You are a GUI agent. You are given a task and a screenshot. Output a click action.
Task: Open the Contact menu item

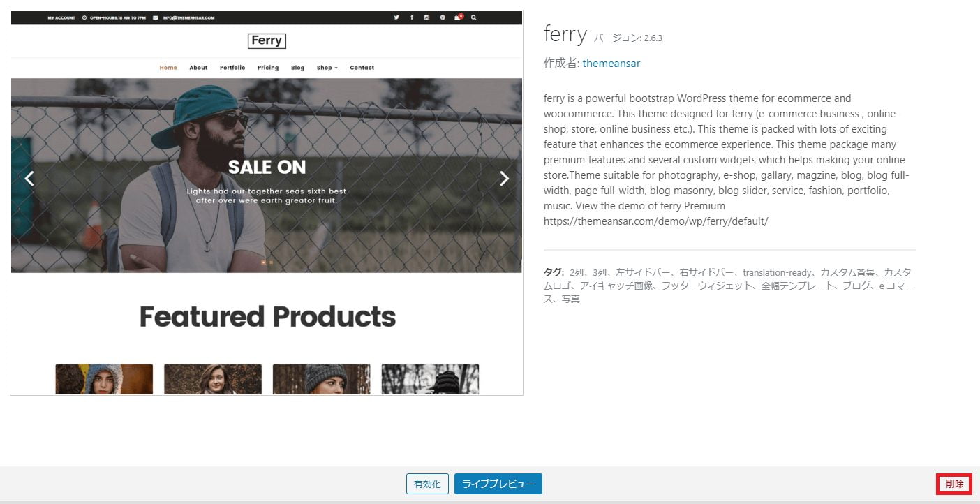[x=362, y=68]
